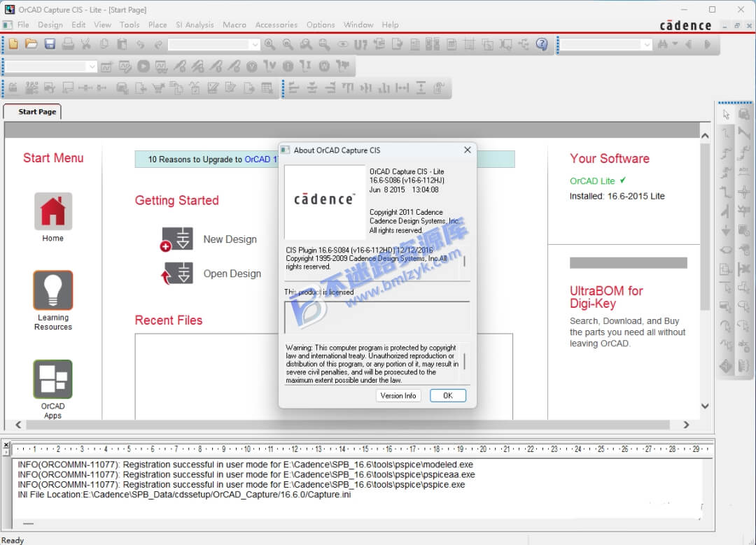Viewport: 756px width, 545px height.
Task: Open the Design menu
Action: [x=50, y=25]
